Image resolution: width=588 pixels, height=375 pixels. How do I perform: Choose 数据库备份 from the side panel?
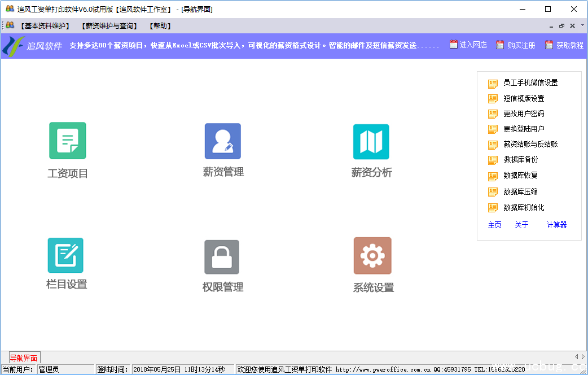tap(520, 160)
